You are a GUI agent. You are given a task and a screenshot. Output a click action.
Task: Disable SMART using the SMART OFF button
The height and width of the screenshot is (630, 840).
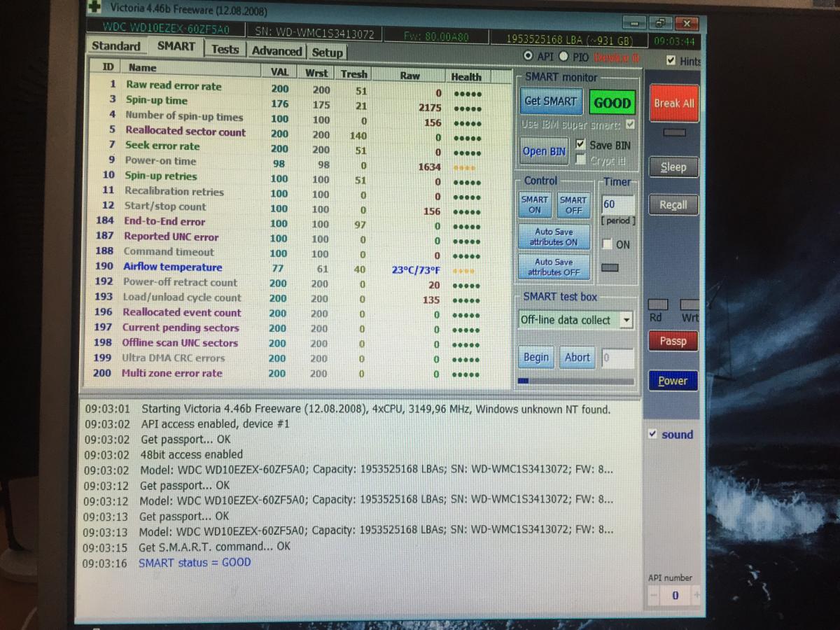click(x=573, y=205)
